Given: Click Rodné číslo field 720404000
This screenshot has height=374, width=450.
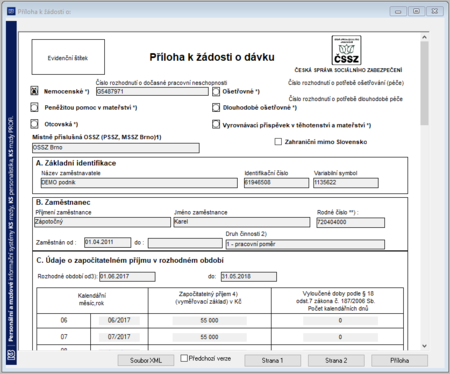Looking at the screenshot, I should point(350,222).
